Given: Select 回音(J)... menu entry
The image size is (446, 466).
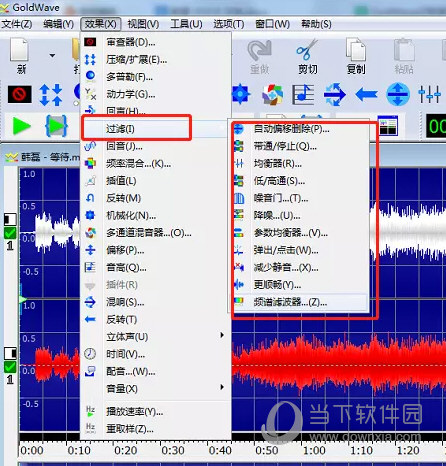Looking at the screenshot, I should click(x=155, y=146).
